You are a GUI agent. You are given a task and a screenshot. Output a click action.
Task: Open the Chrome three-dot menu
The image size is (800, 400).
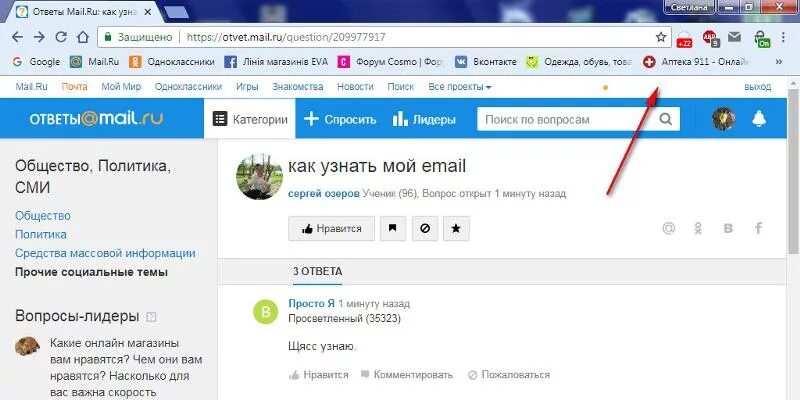[784, 37]
